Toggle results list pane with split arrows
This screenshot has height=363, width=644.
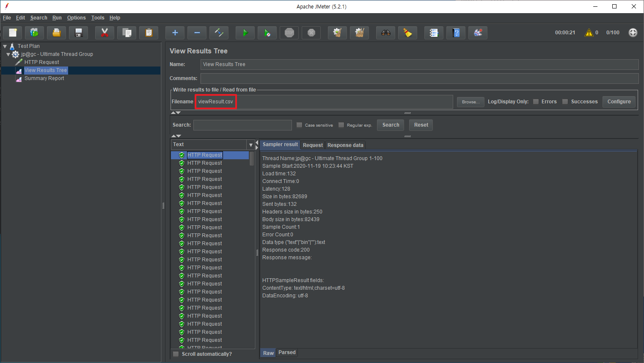tap(257, 145)
